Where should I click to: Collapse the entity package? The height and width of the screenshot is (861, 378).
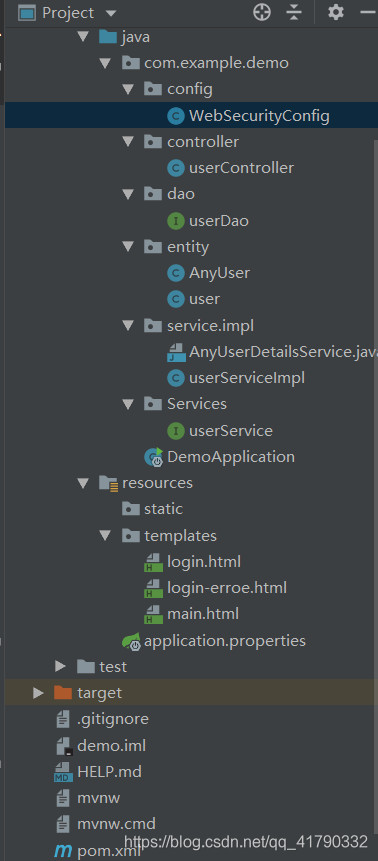pos(129,247)
